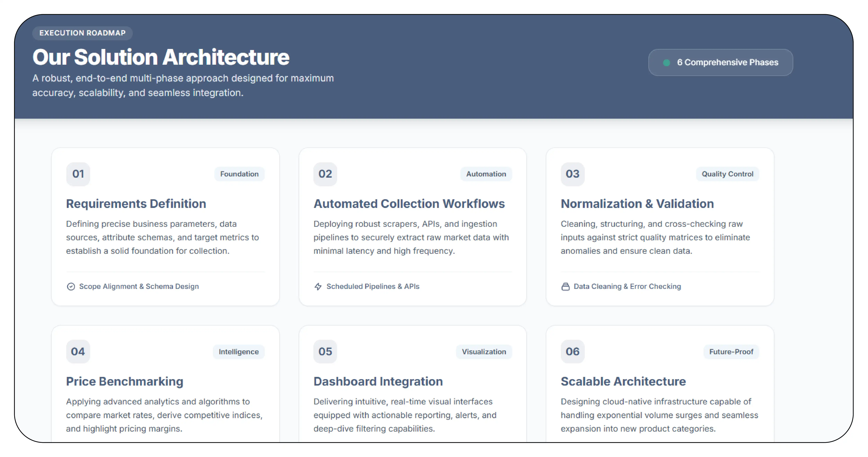Image resolution: width=868 pixels, height=457 pixels.
Task: Click the Deploying robust scrapers description
Action: (x=411, y=237)
